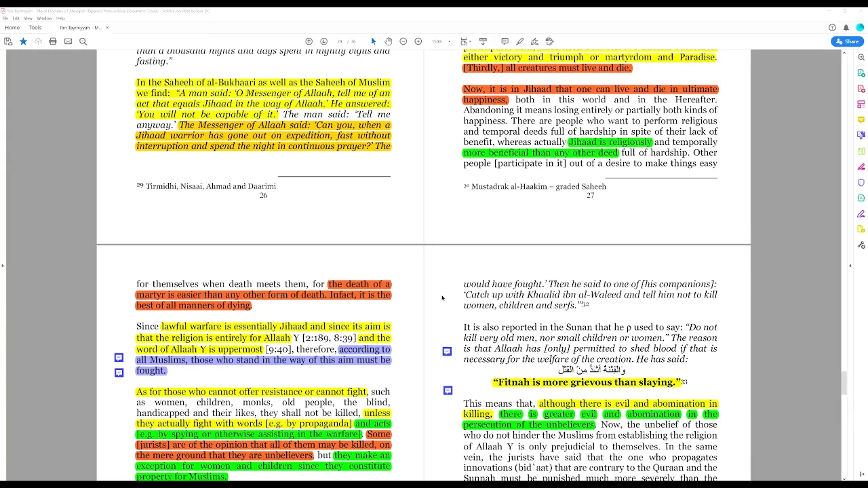Open More Tools wrench icon
Viewport: 868px width, 488px height.
point(861,245)
